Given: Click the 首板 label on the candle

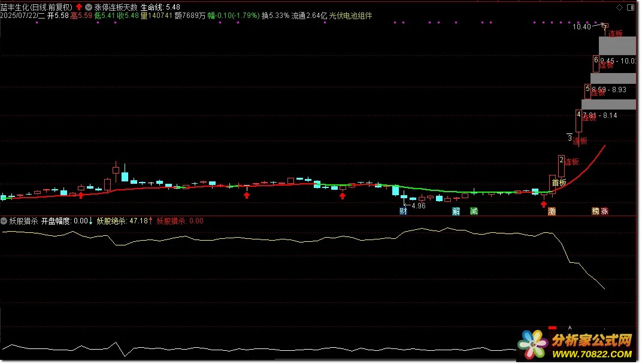Looking at the screenshot, I should click(558, 182).
